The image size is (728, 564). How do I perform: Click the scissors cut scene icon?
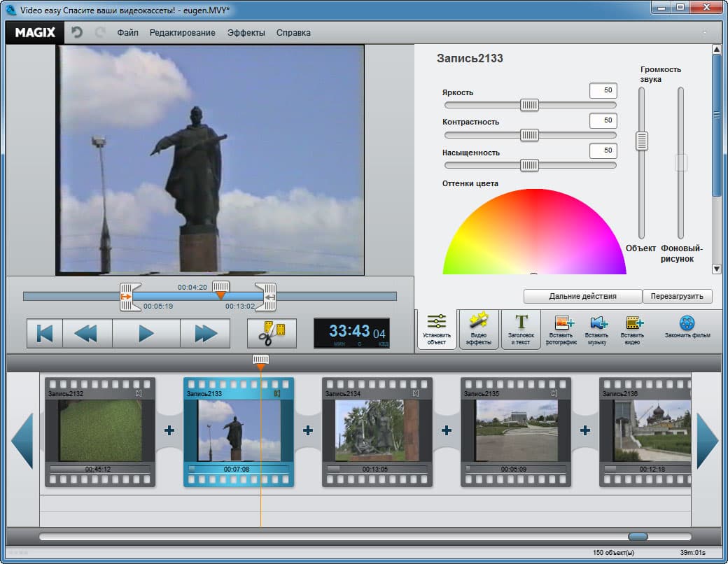click(x=272, y=334)
